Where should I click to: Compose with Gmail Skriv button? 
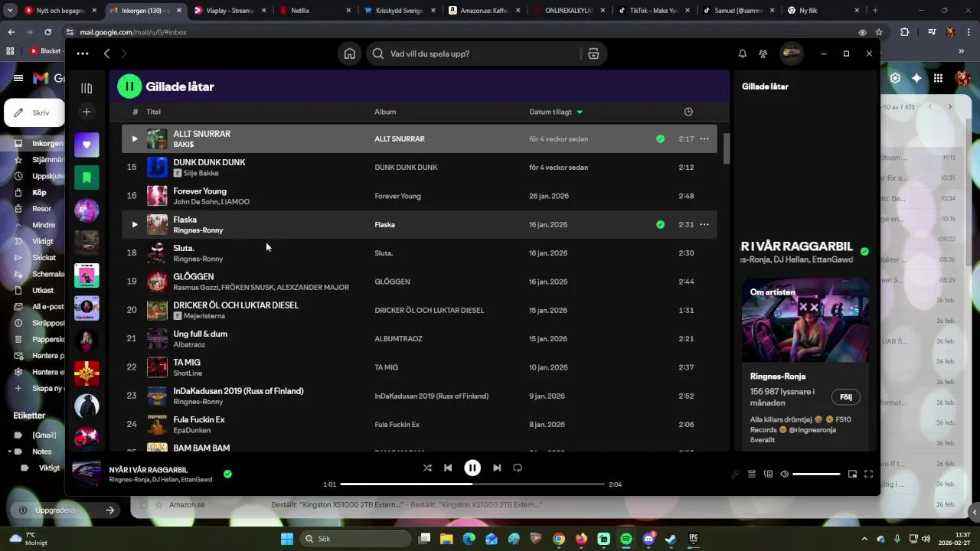click(34, 112)
